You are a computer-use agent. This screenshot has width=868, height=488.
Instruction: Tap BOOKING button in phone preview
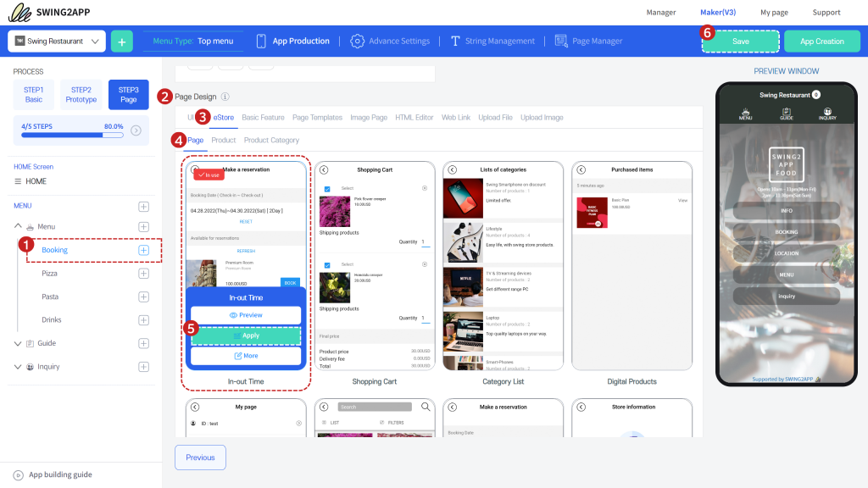(786, 232)
